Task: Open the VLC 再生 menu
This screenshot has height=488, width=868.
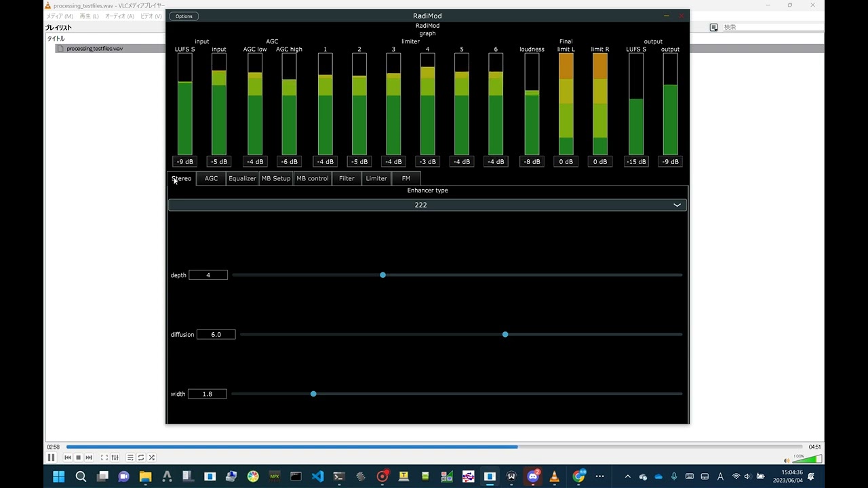Action: pyautogui.click(x=89, y=16)
